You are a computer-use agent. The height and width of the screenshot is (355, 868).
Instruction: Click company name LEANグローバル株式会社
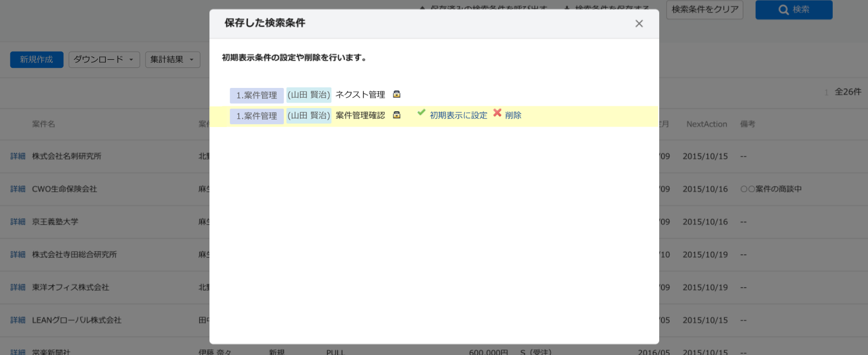tap(76, 320)
